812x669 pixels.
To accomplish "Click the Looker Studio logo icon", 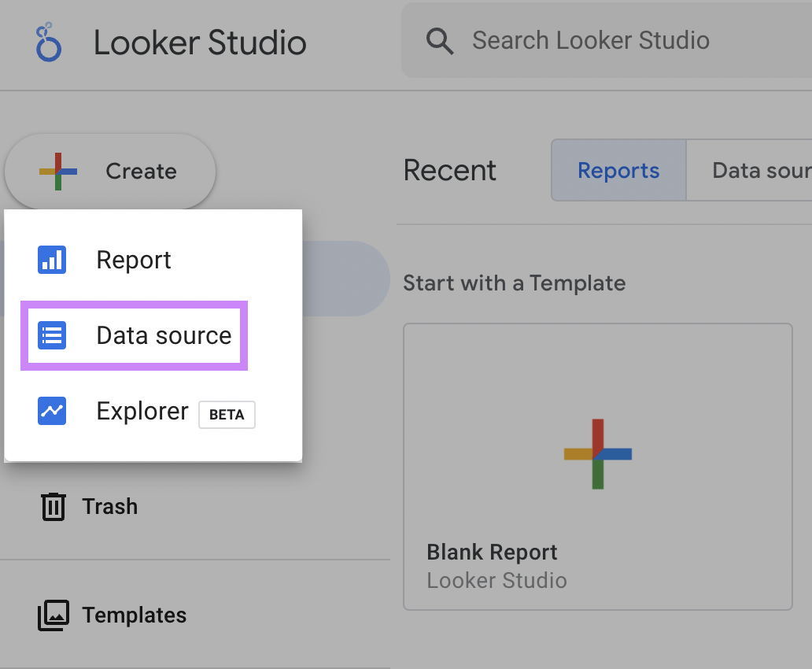I will pos(47,43).
